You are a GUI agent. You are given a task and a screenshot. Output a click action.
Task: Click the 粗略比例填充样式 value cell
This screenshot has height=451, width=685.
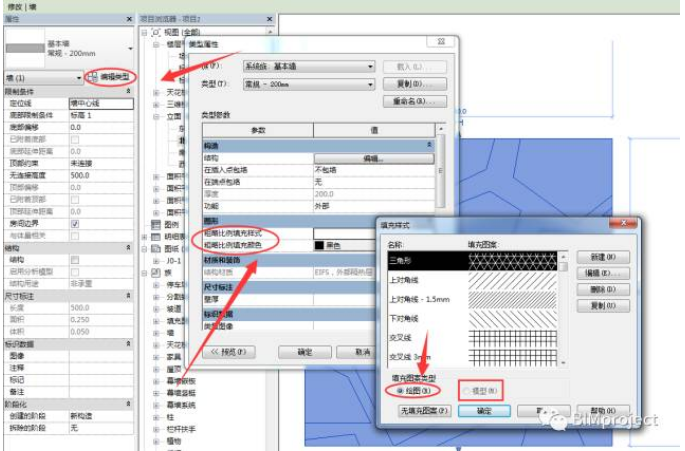coord(344,233)
